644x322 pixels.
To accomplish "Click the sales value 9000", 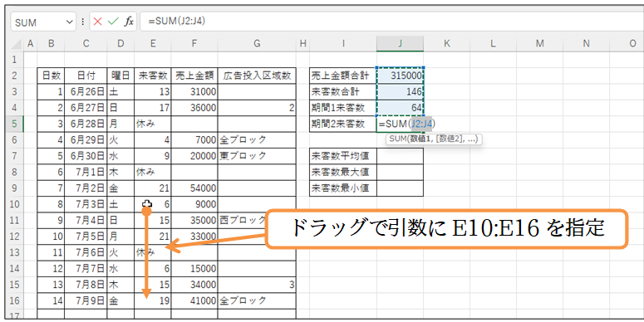I will pos(194,204).
